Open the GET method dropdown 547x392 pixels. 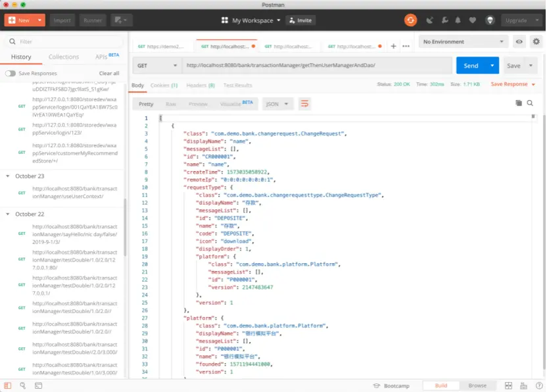157,65
